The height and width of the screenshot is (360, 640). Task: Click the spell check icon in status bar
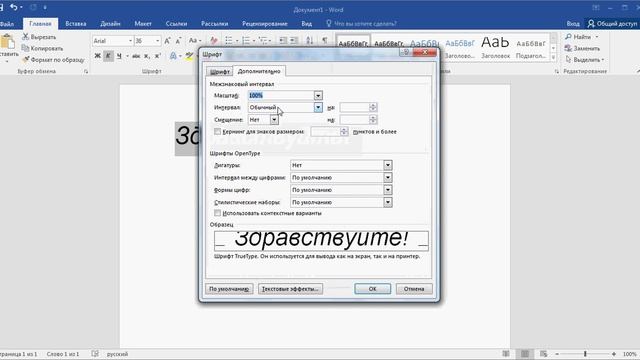point(95,354)
